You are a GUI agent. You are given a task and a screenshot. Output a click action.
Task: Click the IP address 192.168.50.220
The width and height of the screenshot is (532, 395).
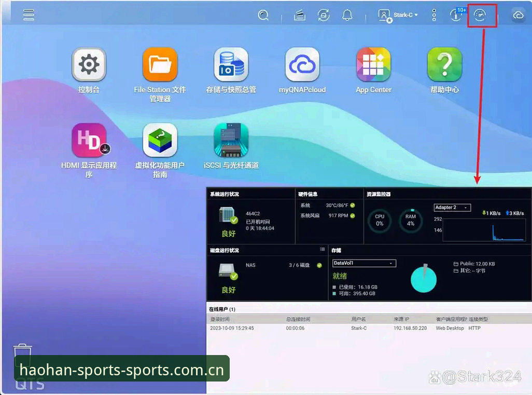410,328
